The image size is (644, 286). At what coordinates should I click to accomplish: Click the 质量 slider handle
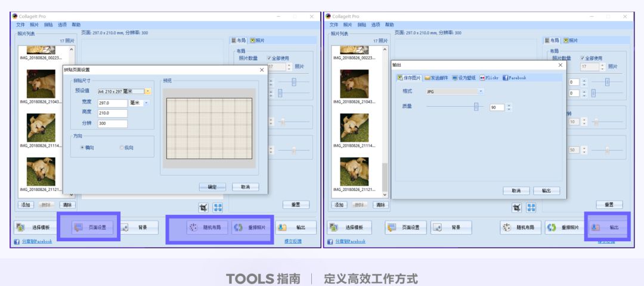click(476, 107)
